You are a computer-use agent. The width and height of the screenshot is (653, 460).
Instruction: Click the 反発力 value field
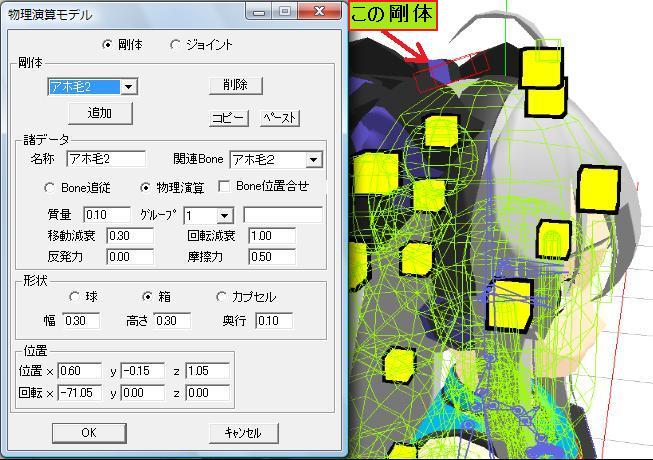click(130, 256)
